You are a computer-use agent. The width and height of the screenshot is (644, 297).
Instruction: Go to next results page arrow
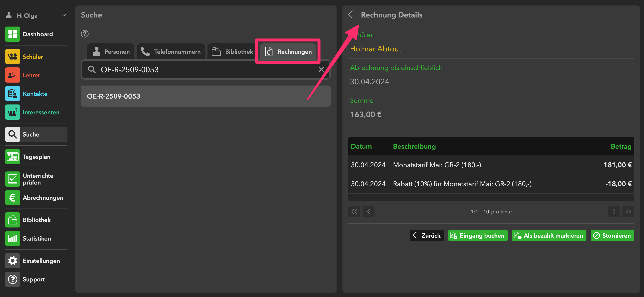[x=614, y=211]
